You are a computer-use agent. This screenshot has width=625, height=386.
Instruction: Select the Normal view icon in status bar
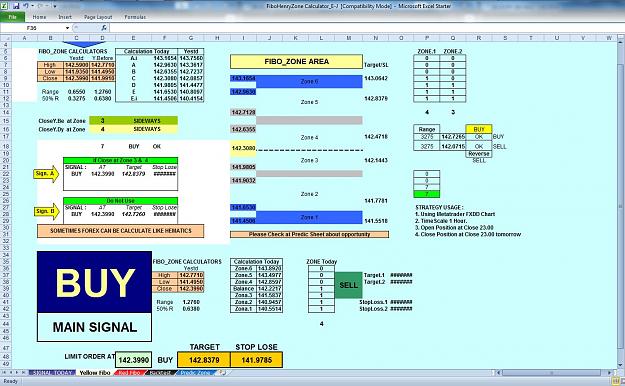(x=617, y=381)
